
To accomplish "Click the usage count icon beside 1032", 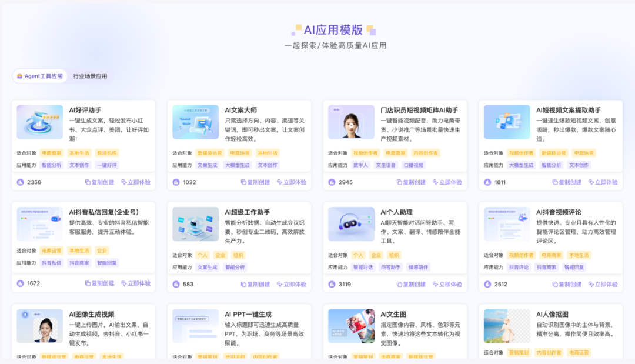I will [x=176, y=182].
